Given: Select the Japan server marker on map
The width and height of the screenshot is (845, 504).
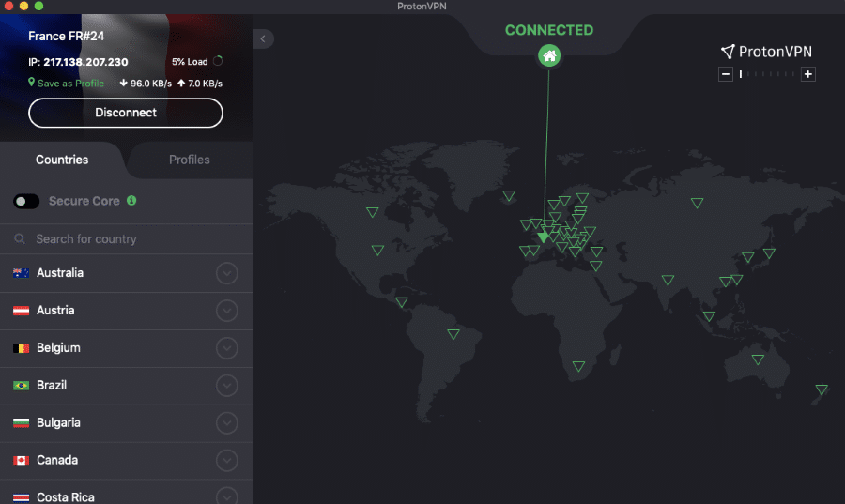Looking at the screenshot, I should (x=769, y=253).
